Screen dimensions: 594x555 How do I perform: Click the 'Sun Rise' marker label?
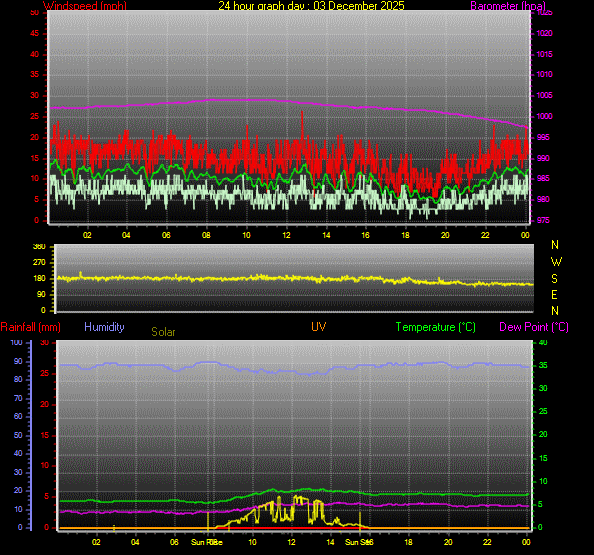point(206,542)
